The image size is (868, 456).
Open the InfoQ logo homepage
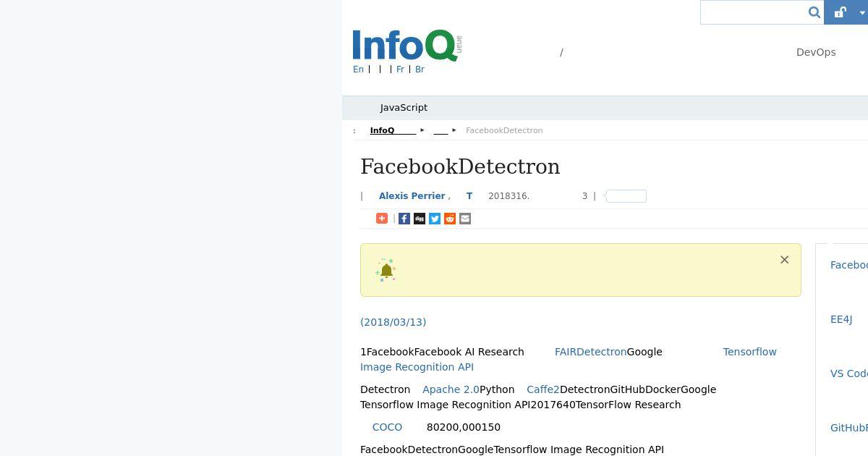[x=407, y=45]
